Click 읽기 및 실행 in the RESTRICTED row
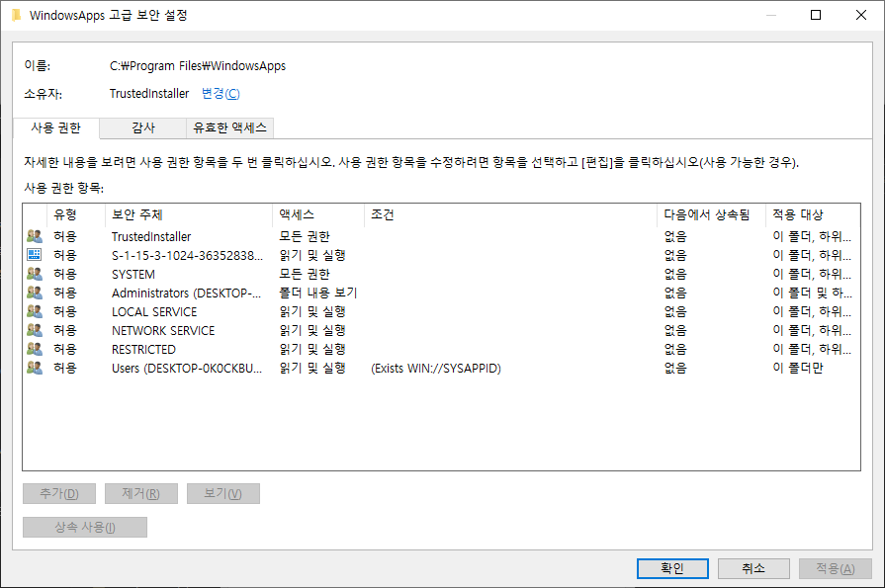Viewport: 885px width, 588px height. pyautogui.click(x=312, y=349)
